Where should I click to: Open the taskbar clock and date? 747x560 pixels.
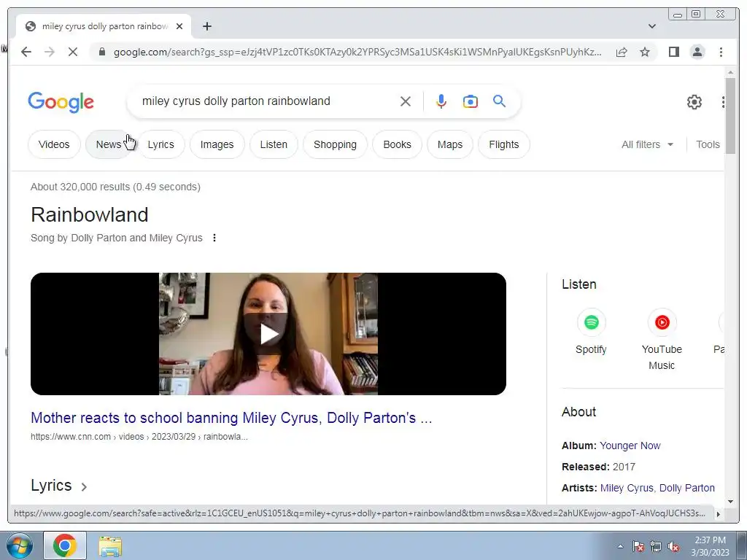coord(710,545)
